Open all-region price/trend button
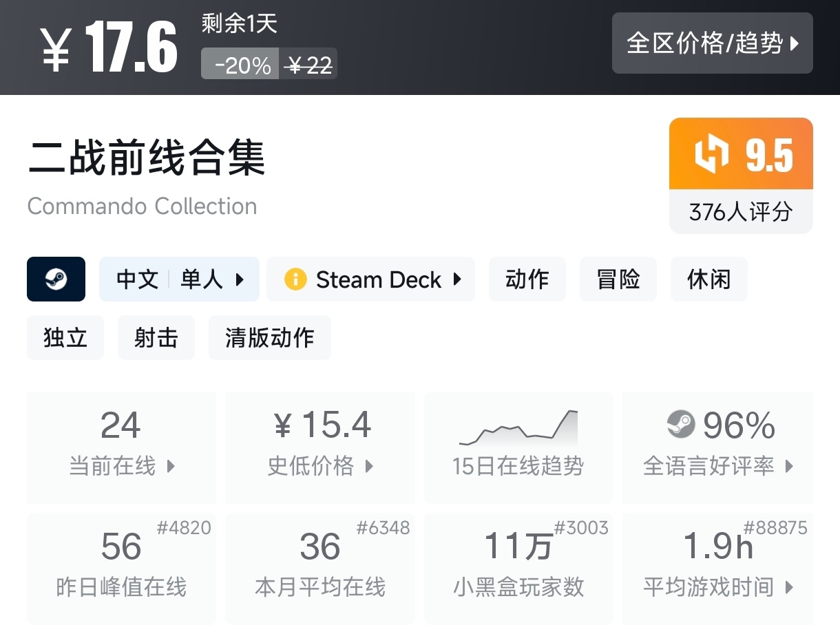Screen dimensions: 840x636 click(712, 43)
